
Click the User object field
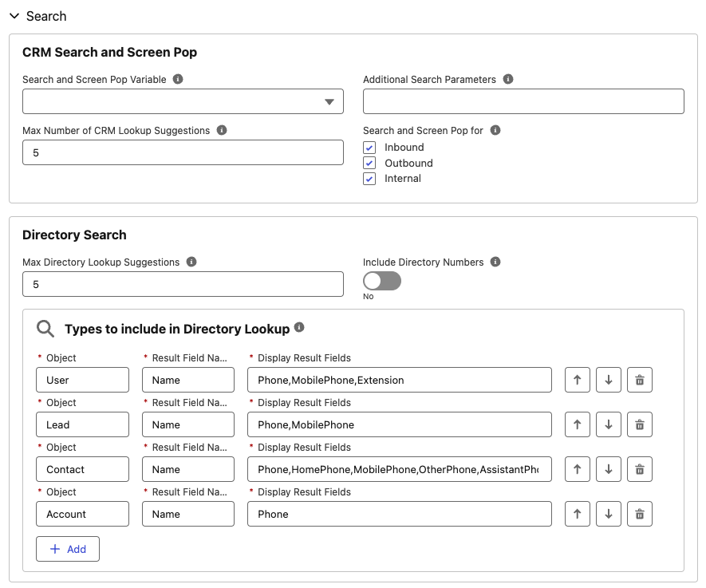[82, 380]
